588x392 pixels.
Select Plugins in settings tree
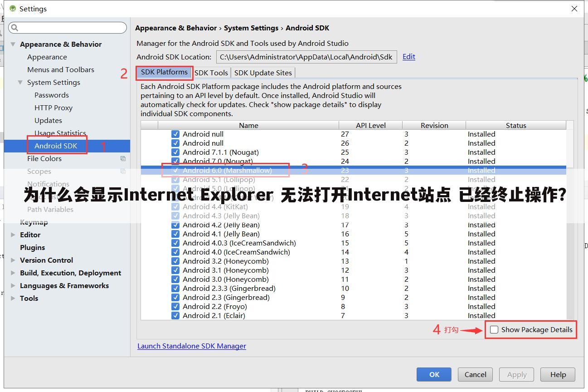(x=32, y=247)
